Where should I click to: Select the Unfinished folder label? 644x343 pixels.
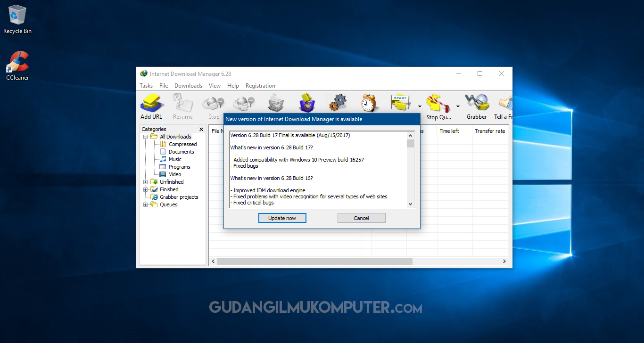coord(172,182)
